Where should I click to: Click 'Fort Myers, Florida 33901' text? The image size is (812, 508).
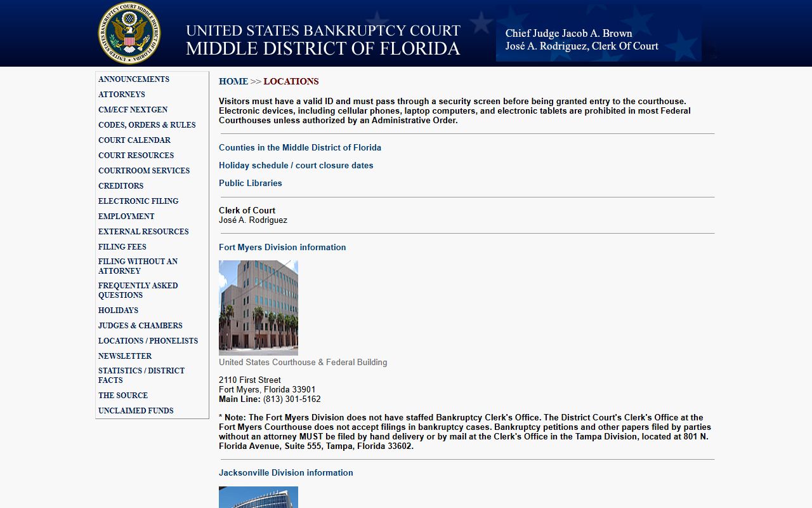point(267,390)
